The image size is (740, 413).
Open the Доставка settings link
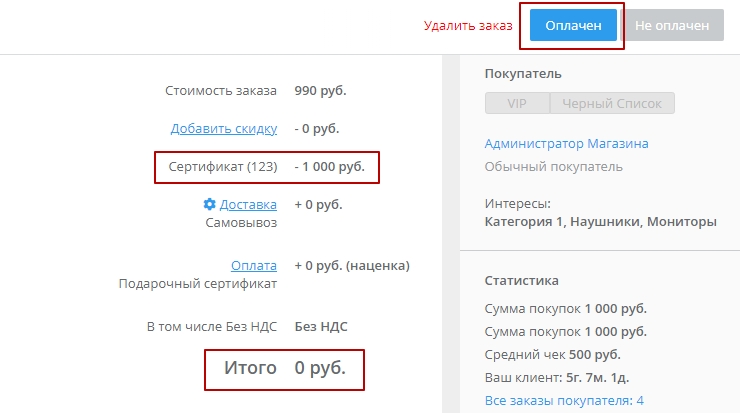(248, 204)
